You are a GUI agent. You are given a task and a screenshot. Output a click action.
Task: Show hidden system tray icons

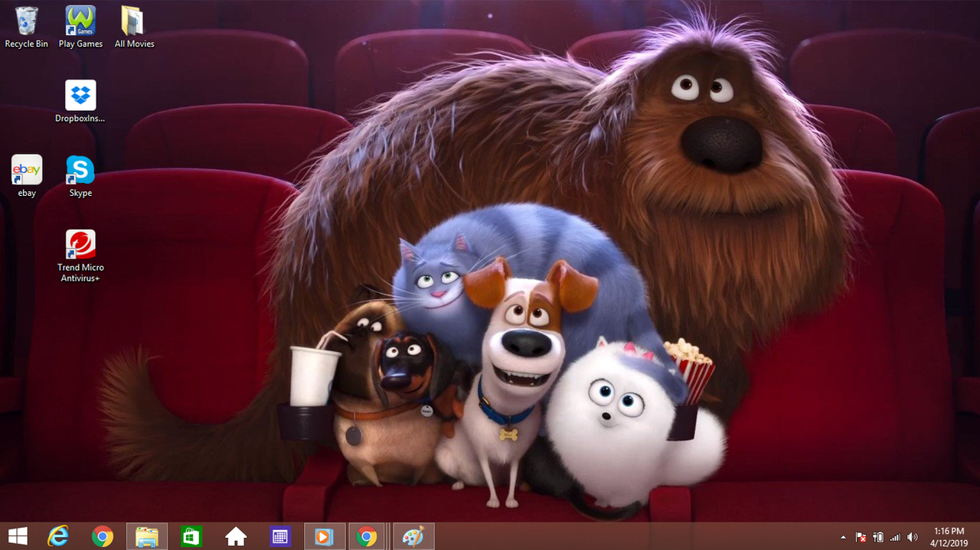[844, 537]
